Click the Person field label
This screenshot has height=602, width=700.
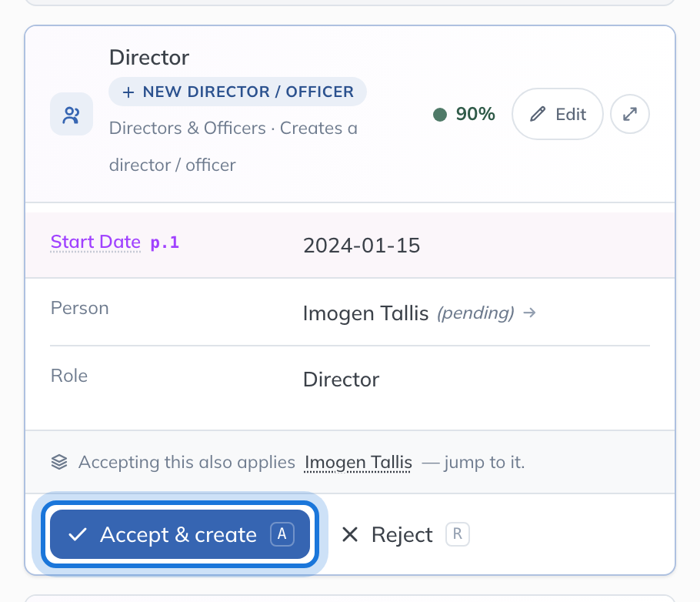(x=79, y=308)
